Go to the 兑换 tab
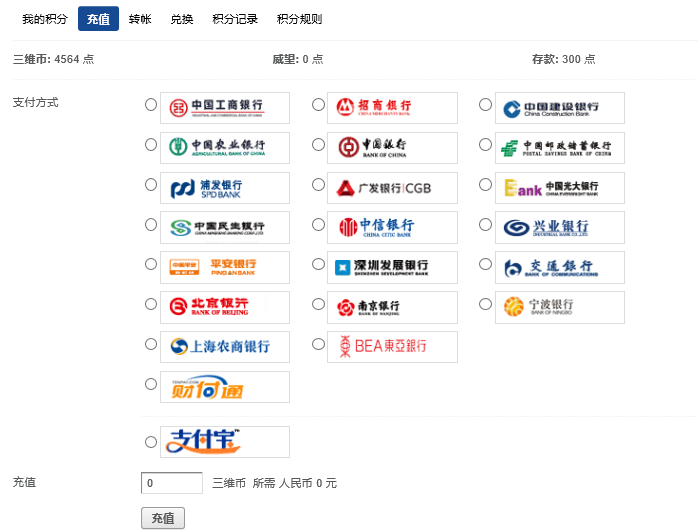 pos(182,19)
